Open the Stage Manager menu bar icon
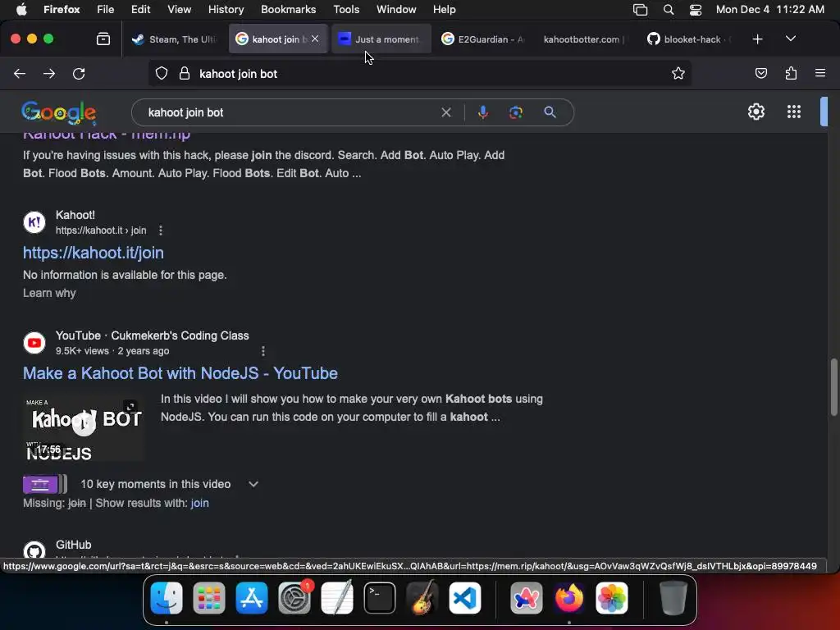The width and height of the screenshot is (840, 630). pyautogui.click(x=640, y=10)
